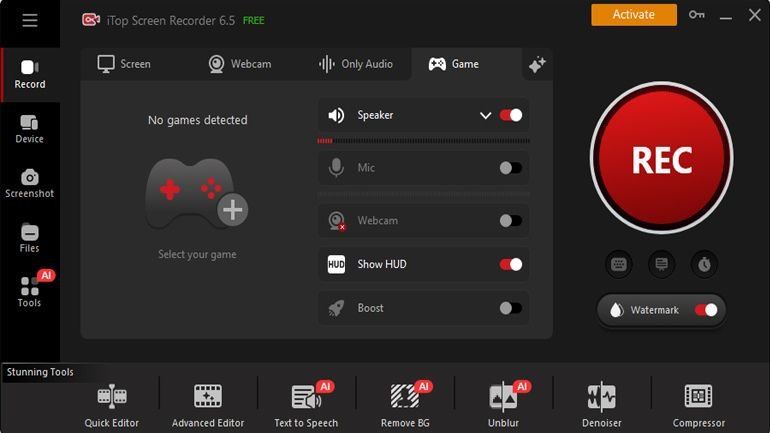Add a game via controller plus icon
Screen dimensions: 770x433
[x=232, y=210]
